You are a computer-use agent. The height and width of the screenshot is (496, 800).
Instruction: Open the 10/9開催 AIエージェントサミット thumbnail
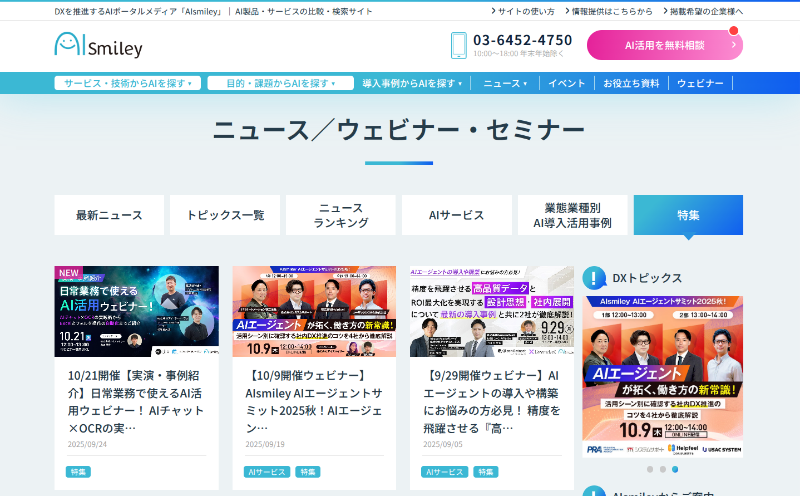point(314,311)
